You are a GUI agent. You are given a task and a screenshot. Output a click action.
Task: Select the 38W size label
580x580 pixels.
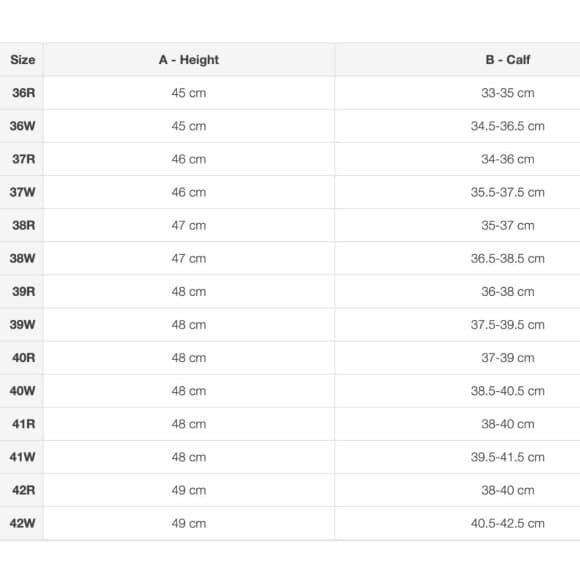(23, 258)
